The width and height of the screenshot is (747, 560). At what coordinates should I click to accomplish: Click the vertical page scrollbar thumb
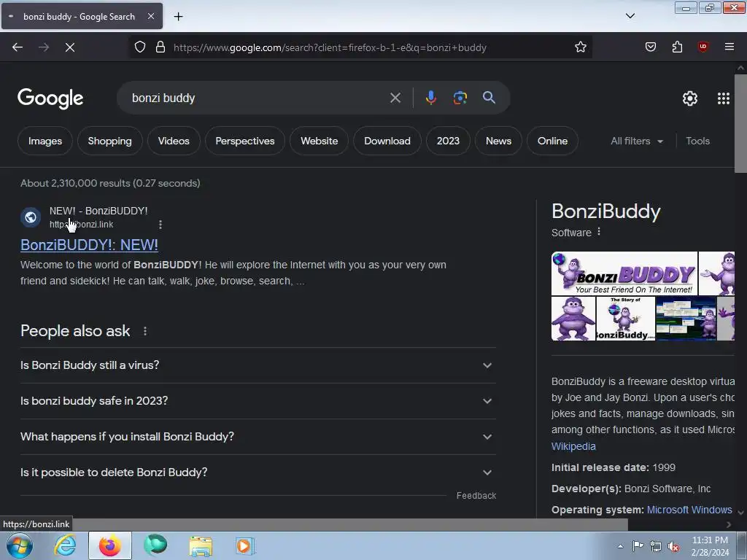(740, 124)
